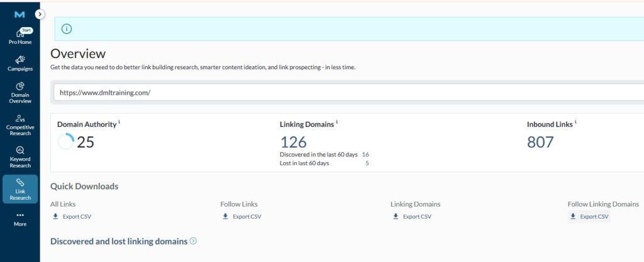Collapse the sidebar with arrow toggle
The width and height of the screenshot is (644, 262).
tap(40, 14)
